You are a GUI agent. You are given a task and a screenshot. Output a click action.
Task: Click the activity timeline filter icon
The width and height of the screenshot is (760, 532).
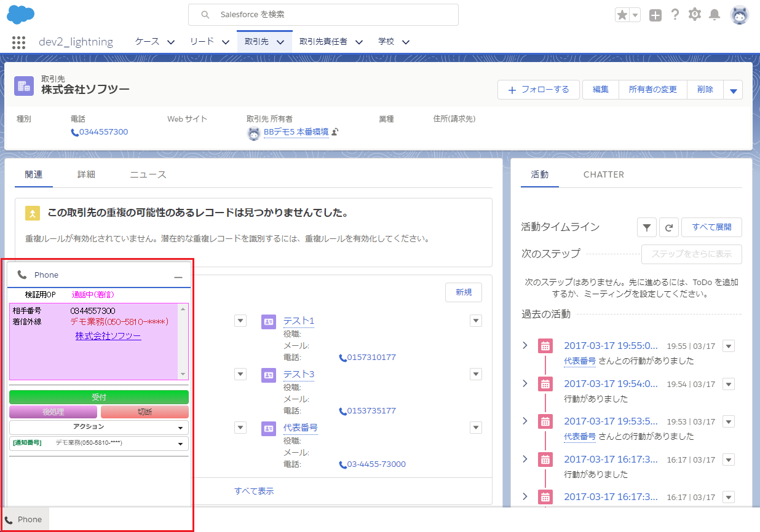[x=646, y=227]
